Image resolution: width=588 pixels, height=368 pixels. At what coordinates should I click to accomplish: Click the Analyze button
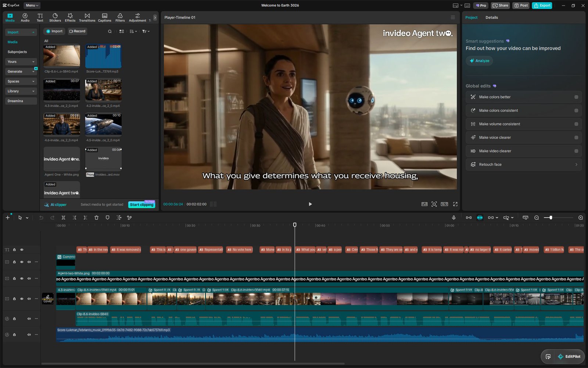pos(479,61)
